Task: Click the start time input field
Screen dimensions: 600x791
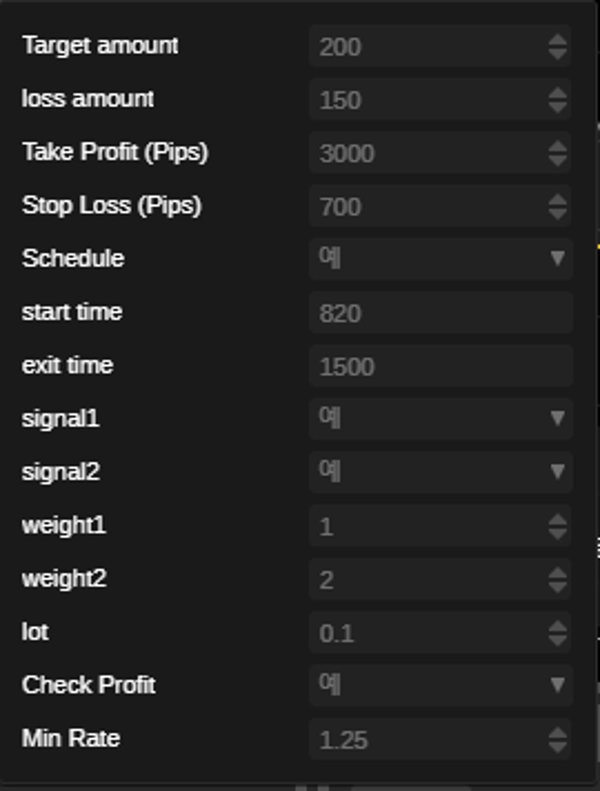Action: coord(440,313)
